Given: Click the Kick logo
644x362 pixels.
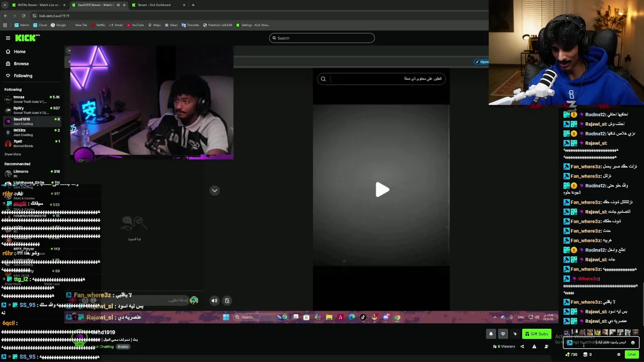Looking at the screenshot, I should click(x=27, y=38).
